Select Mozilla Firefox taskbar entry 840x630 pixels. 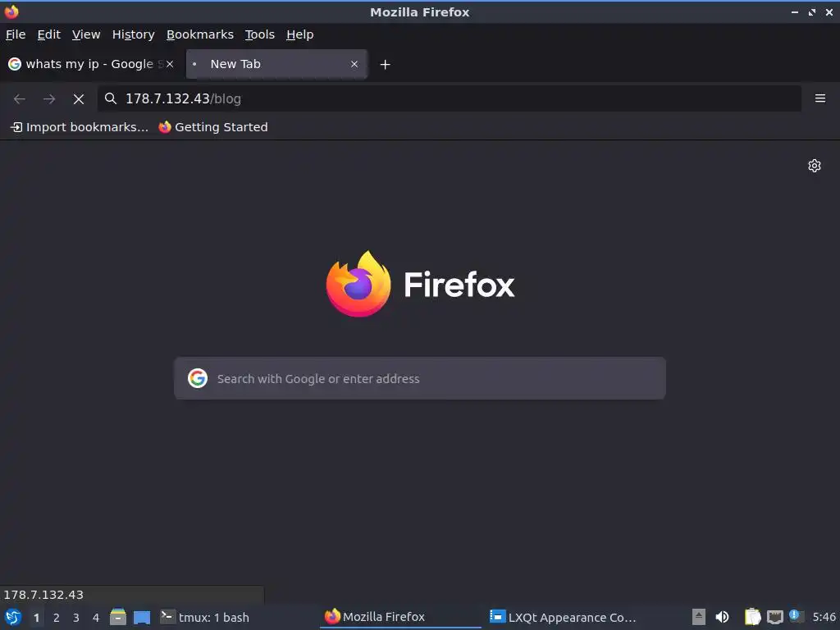(x=400, y=617)
